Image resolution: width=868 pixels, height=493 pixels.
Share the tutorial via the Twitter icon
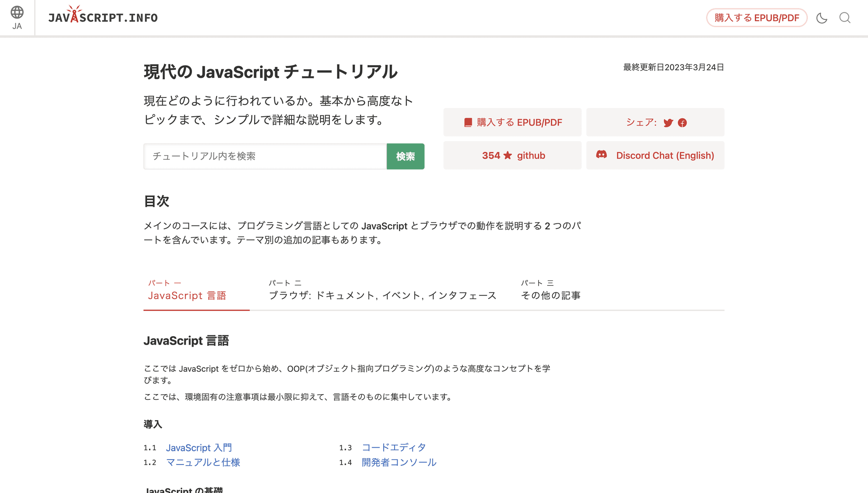[x=668, y=123]
